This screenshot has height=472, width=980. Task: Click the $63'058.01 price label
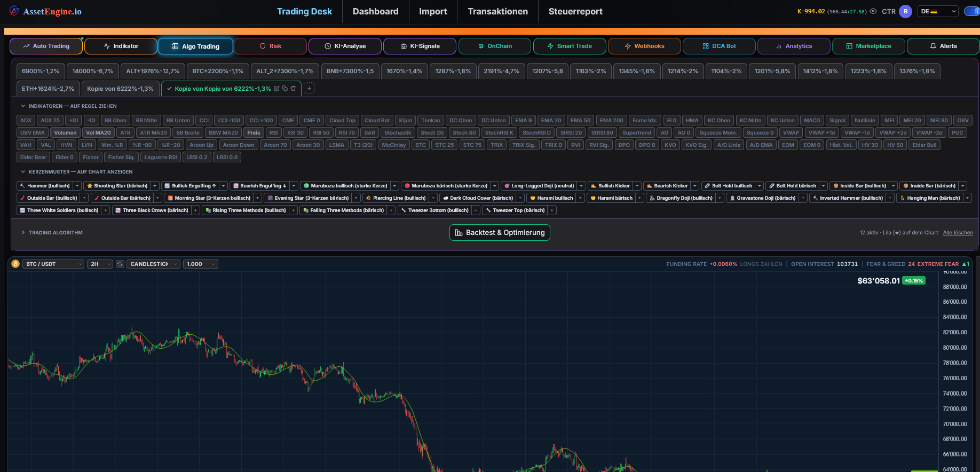[x=879, y=280]
